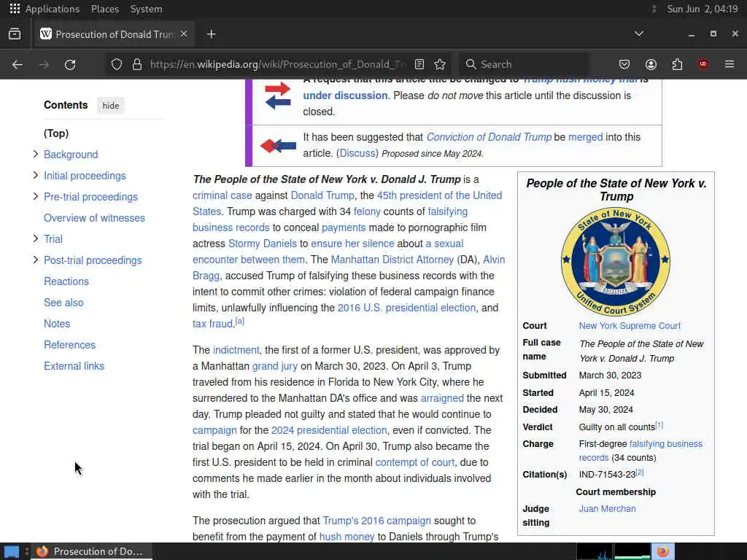Open the Places menu
The height and width of the screenshot is (560, 747).
pyautogui.click(x=105, y=9)
